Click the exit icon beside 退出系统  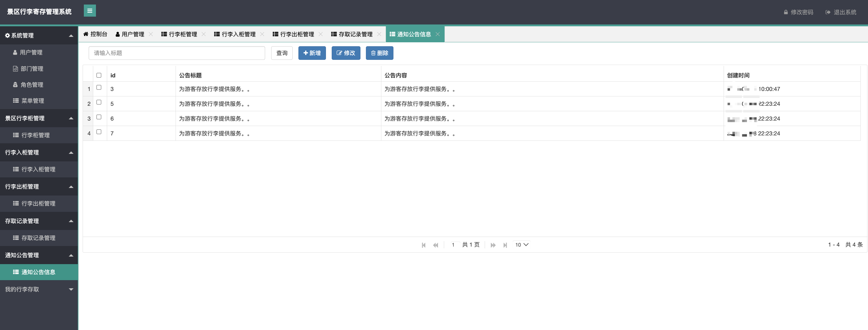tap(827, 12)
